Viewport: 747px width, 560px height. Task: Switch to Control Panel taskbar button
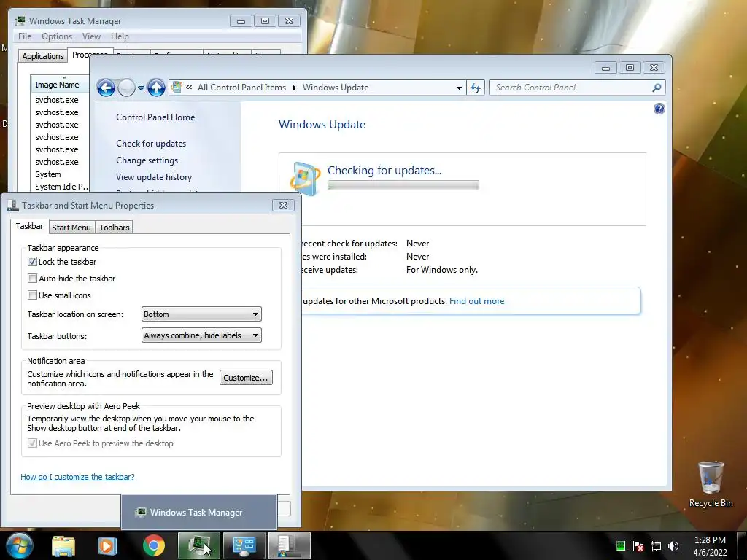[244, 545]
